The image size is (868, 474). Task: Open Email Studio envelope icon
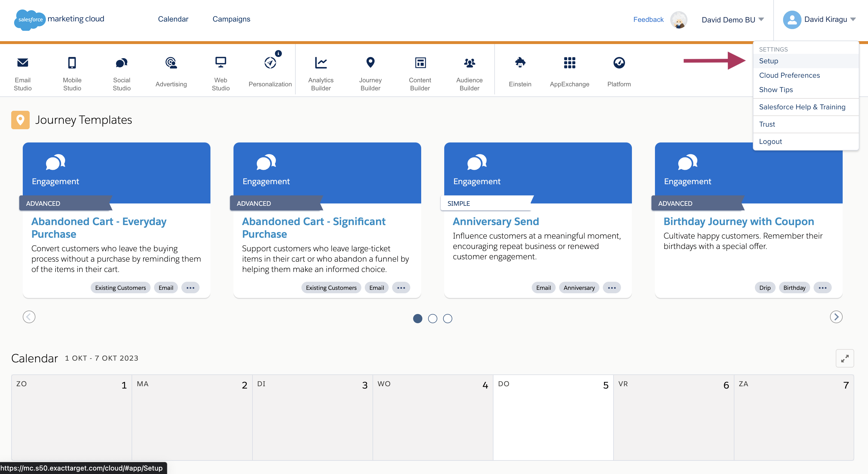22,63
